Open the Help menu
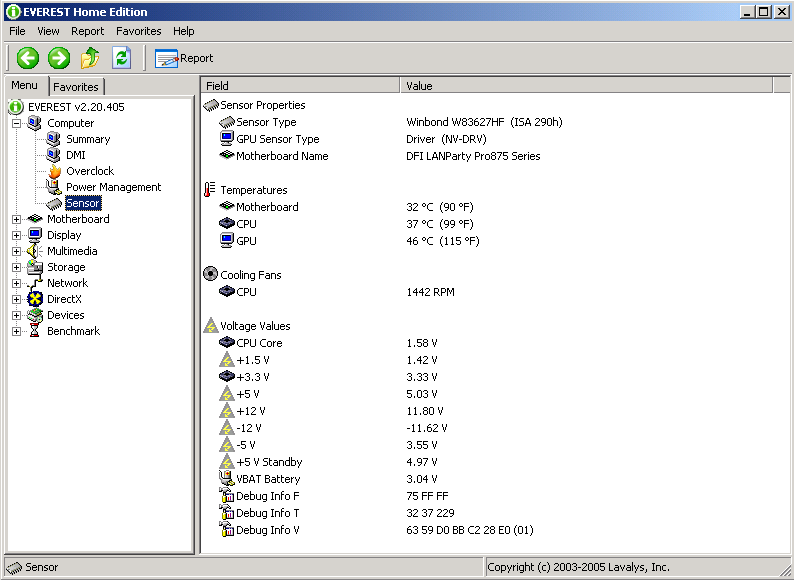This screenshot has height=580, width=794. click(183, 31)
